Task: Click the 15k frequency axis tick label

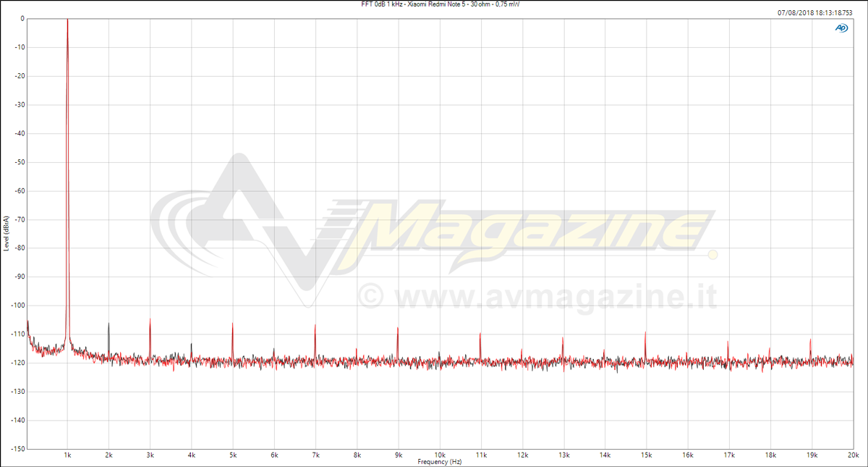Action: (647, 455)
